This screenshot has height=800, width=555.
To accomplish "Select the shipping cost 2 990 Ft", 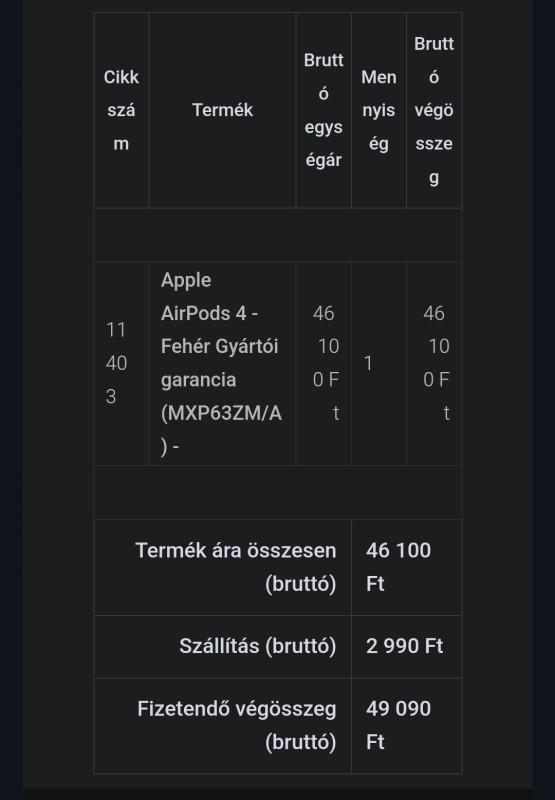I will tap(405, 646).
